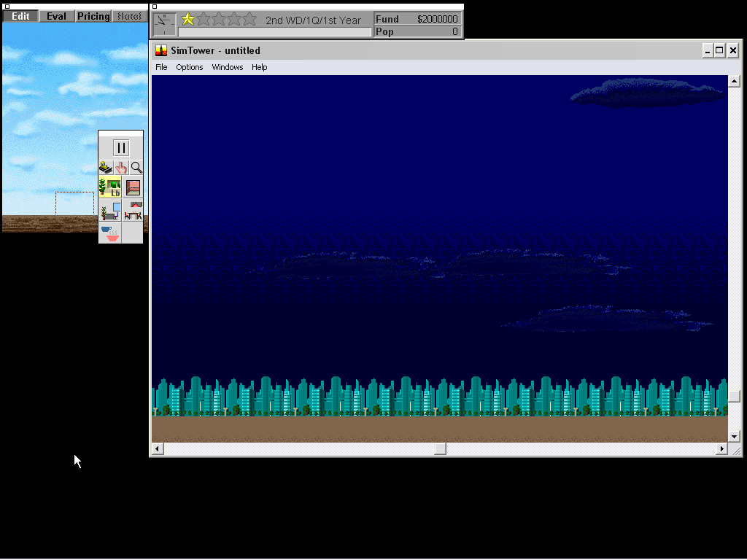
Task: Click the empty message bar below the stars
Action: 275,32
